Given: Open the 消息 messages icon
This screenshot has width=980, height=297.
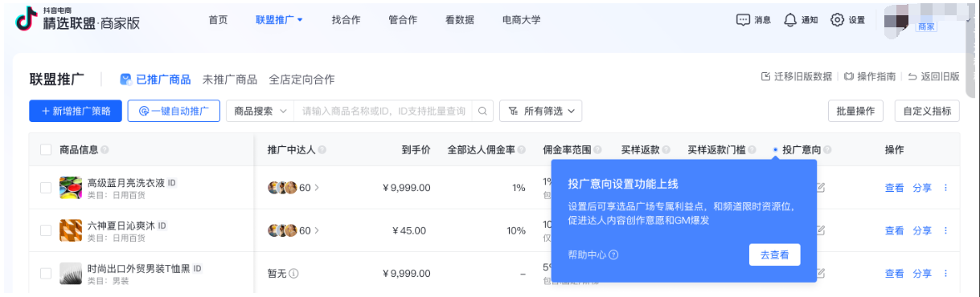Looking at the screenshot, I should 742,20.
